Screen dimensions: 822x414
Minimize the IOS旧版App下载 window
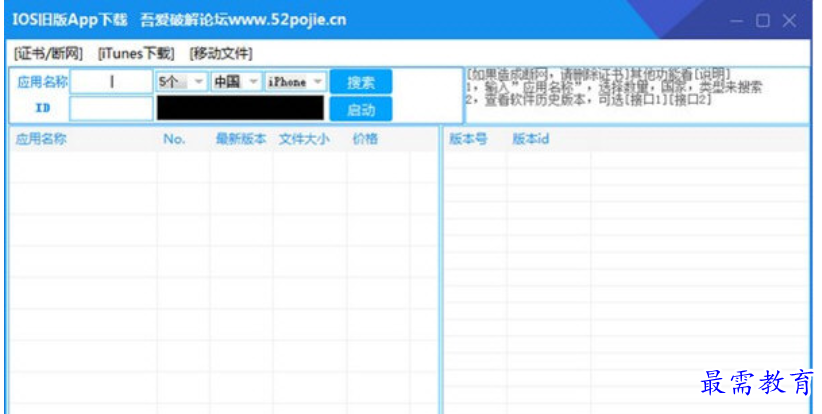737,21
